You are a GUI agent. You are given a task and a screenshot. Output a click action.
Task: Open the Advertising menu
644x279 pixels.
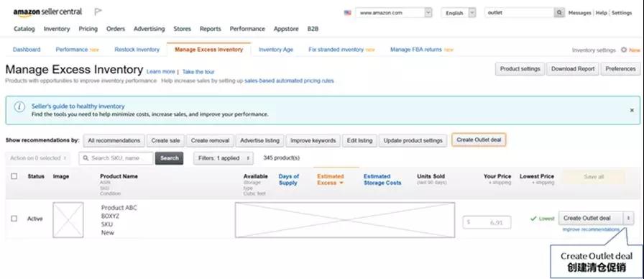pyautogui.click(x=149, y=29)
